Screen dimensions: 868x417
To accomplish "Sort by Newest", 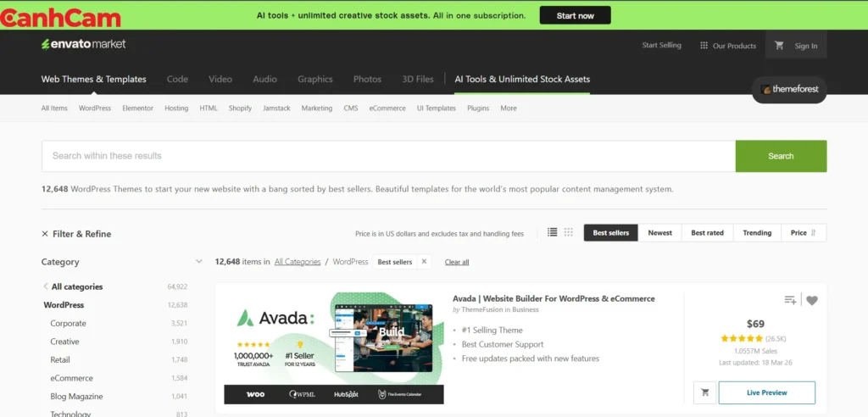I will pos(659,233).
